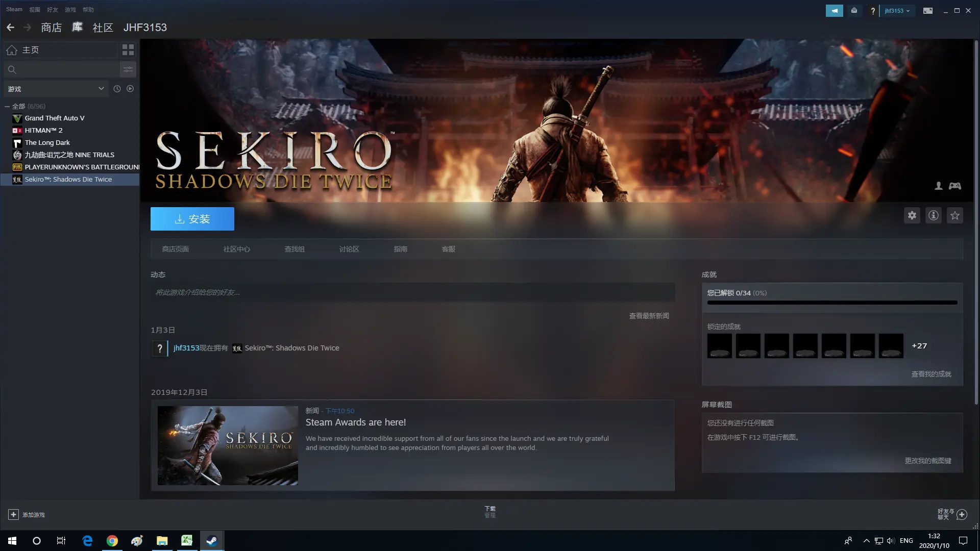Open library advanced filter settings icon

coord(128,69)
